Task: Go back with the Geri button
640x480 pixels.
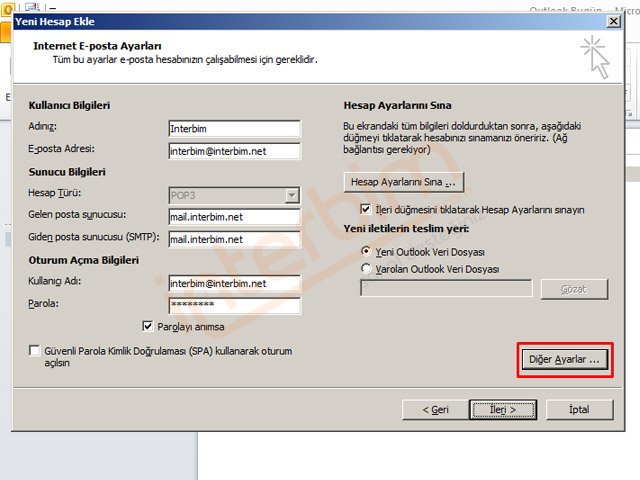Action: (x=435, y=409)
